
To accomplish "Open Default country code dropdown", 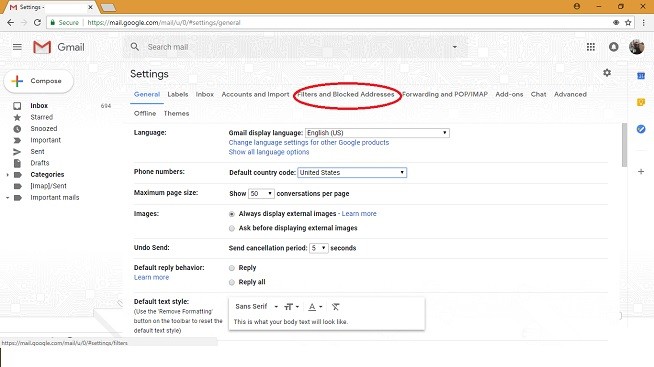I will 352,173.
